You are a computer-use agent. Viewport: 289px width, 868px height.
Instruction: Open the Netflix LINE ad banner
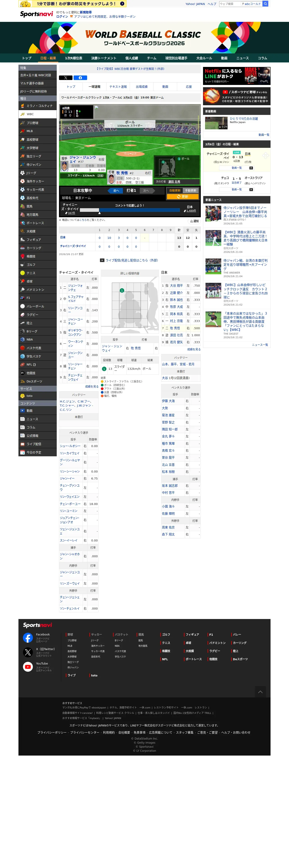[237, 76]
